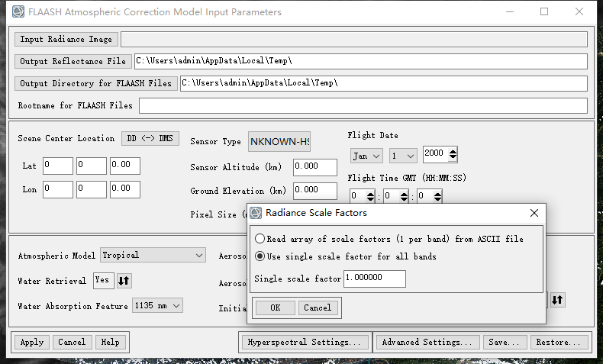Image resolution: width=603 pixels, height=364 pixels.
Task: Click the Lat minutes field
Action: pos(92,166)
